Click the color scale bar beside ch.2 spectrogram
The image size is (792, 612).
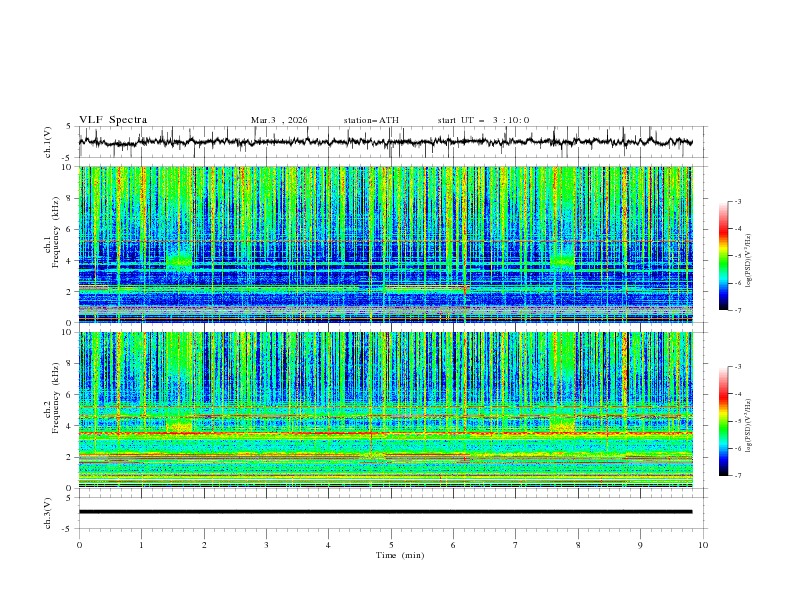723,421
